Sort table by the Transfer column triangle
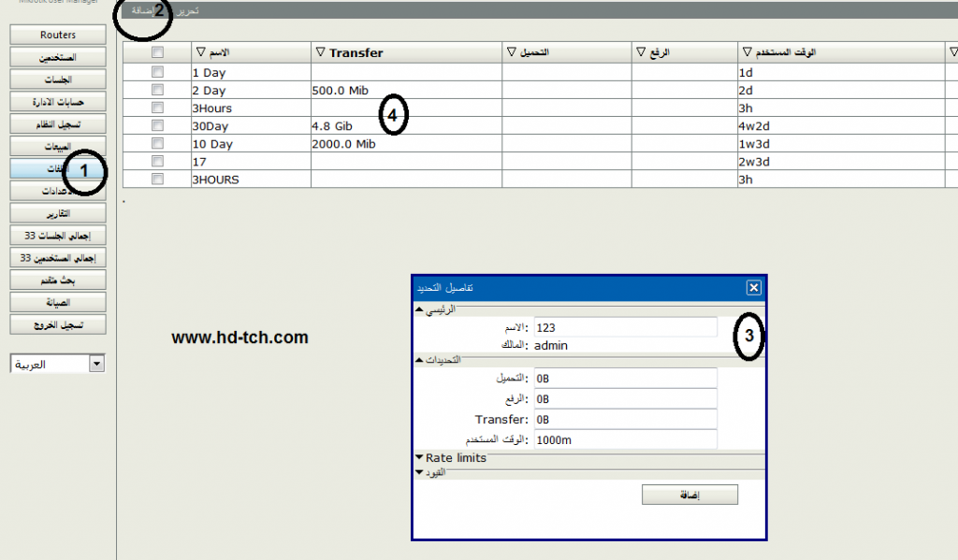 [320, 53]
